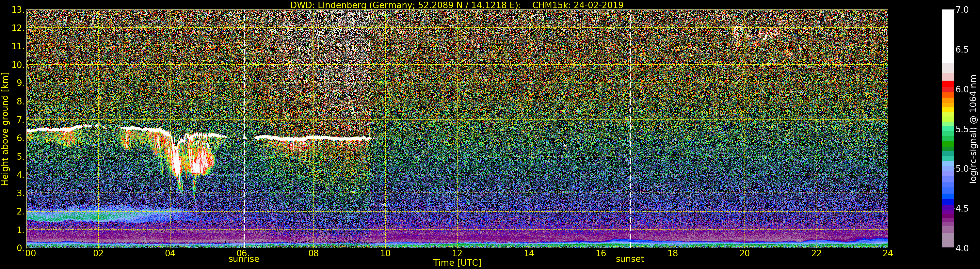The width and height of the screenshot is (980, 269).
Task: Click the time axis tick '08'
Action: pos(313,253)
